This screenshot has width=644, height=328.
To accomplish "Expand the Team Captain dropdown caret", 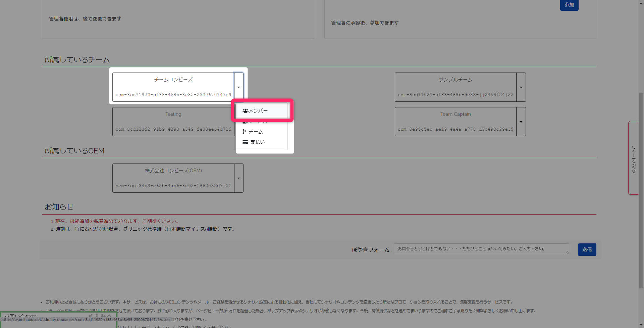I will pos(521,122).
